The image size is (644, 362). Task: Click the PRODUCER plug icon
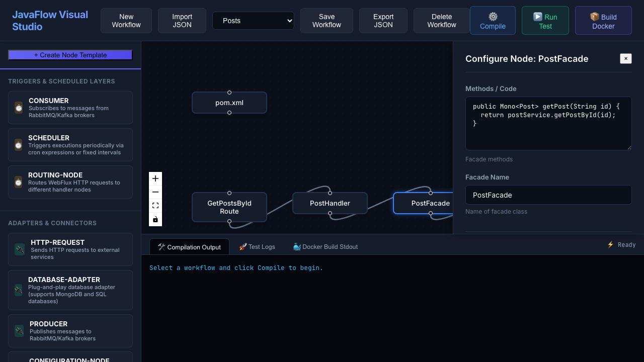pyautogui.click(x=19, y=331)
